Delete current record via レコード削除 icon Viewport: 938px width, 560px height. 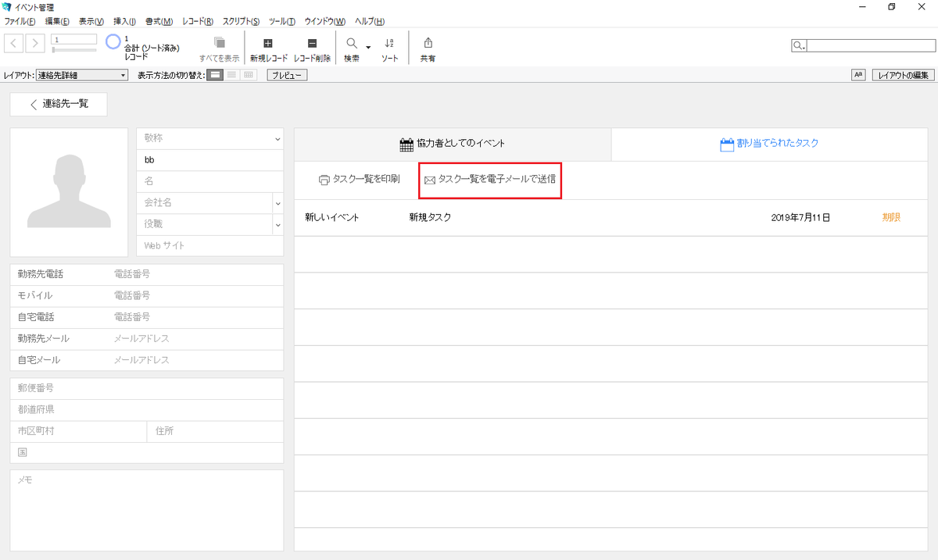(312, 43)
